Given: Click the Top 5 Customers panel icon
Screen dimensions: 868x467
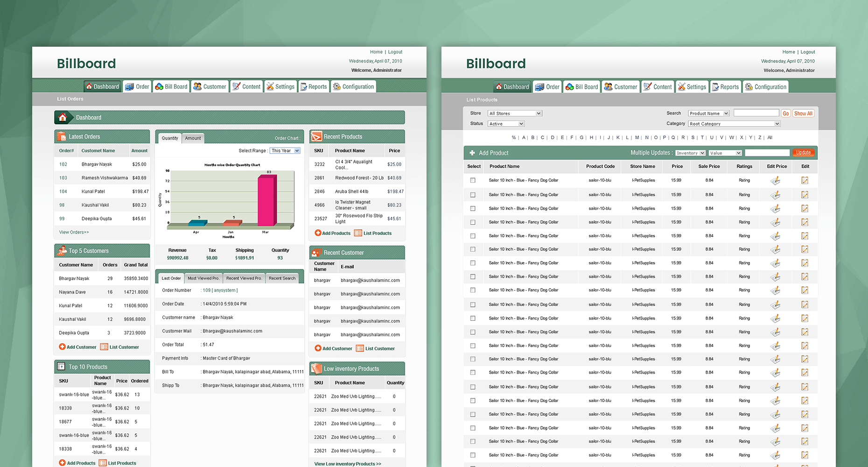Looking at the screenshot, I should point(62,251).
